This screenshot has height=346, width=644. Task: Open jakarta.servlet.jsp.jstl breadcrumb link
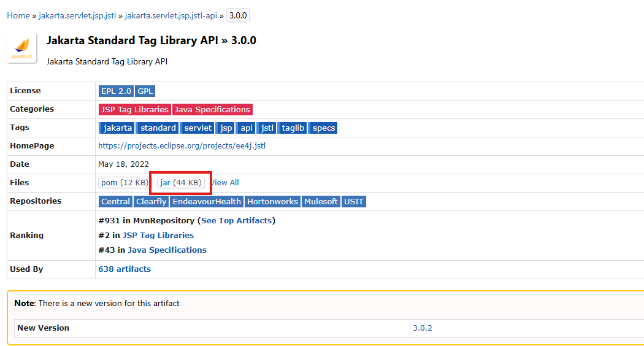[x=77, y=15]
